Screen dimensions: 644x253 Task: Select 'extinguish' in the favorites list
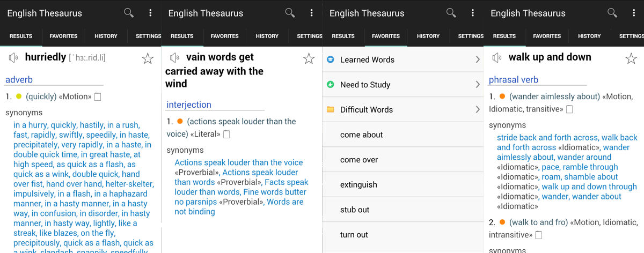click(x=358, y=185)
